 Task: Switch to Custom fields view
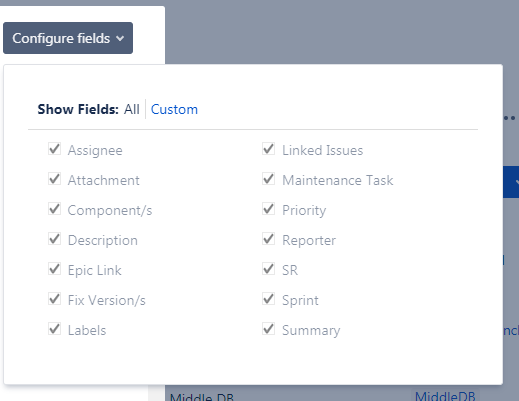point(174,109)
